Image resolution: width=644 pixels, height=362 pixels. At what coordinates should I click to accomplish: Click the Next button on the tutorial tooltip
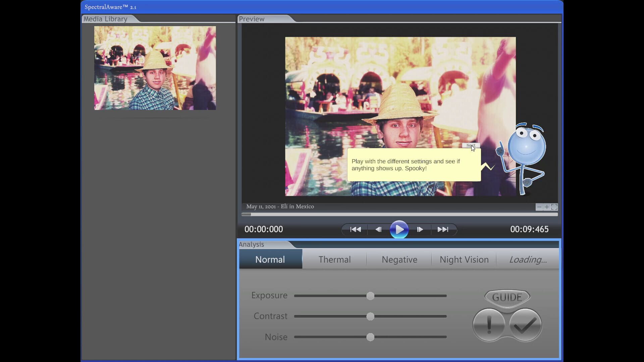click(471, 145)
